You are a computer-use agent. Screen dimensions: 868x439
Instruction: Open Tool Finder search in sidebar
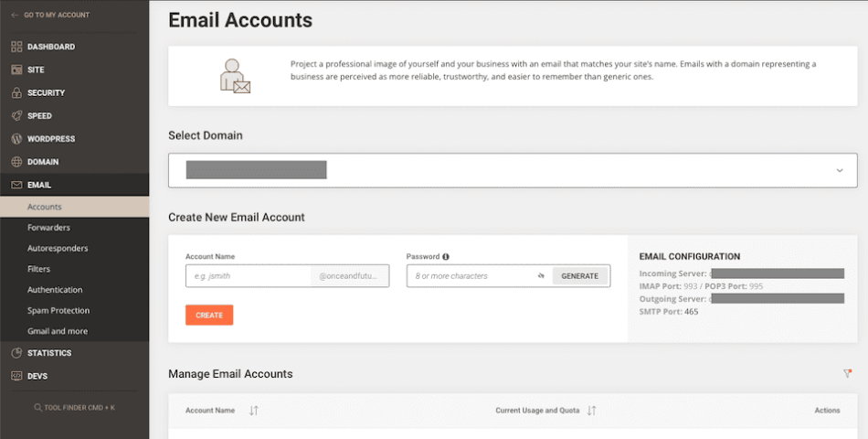pos(74,407)
